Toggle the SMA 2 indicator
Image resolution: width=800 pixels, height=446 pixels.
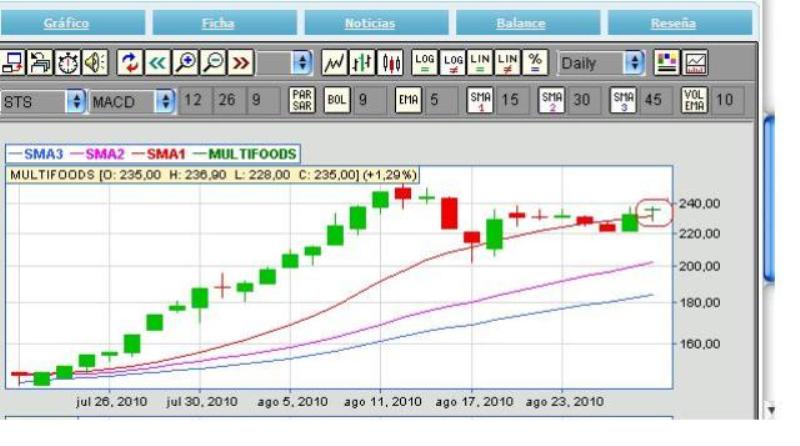click(x=552, y=100)
